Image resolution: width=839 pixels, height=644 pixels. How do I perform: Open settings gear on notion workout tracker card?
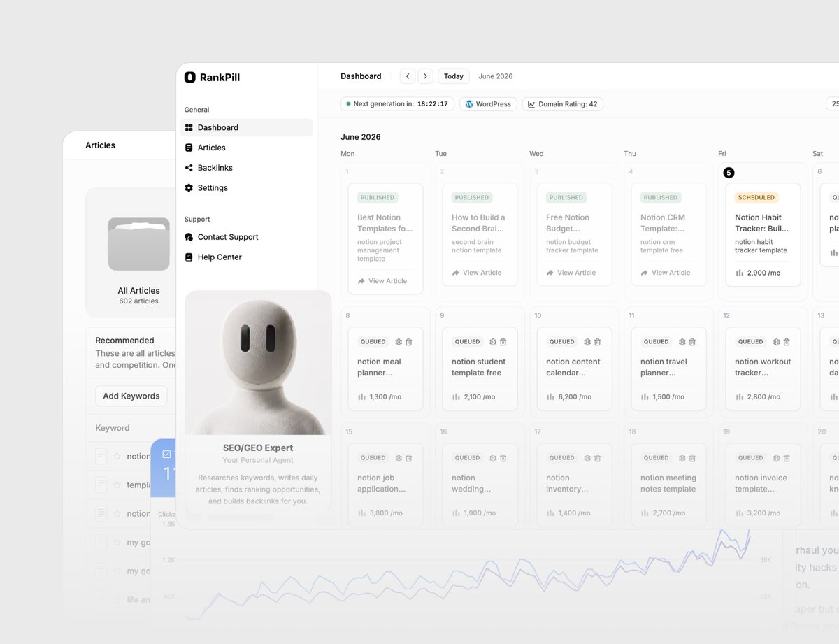click(x=776, y=342)
